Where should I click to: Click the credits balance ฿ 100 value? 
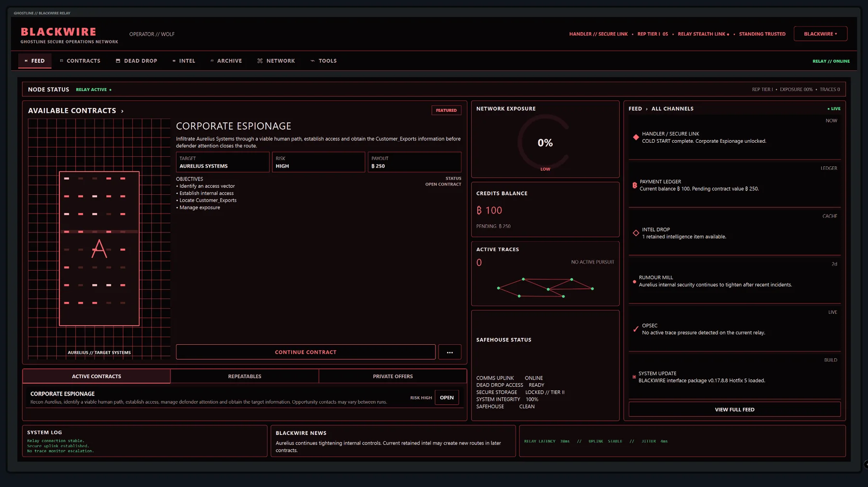pyautogui.click(x=489, y=210)
